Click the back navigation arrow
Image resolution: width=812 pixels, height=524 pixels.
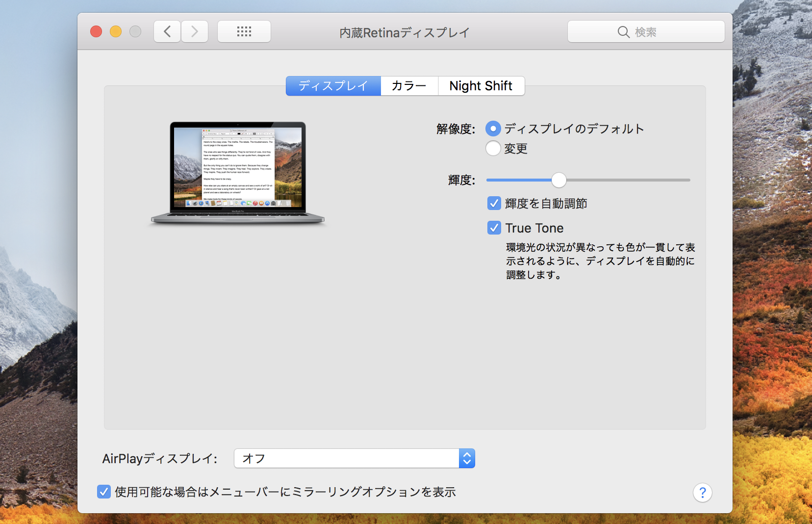(167, 32)
